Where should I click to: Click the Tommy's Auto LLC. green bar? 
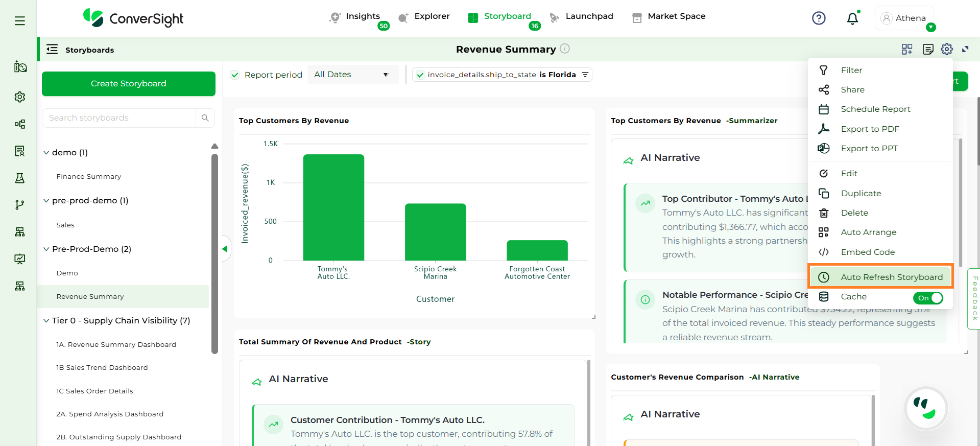pyautogui.click(x=333, y=207)
